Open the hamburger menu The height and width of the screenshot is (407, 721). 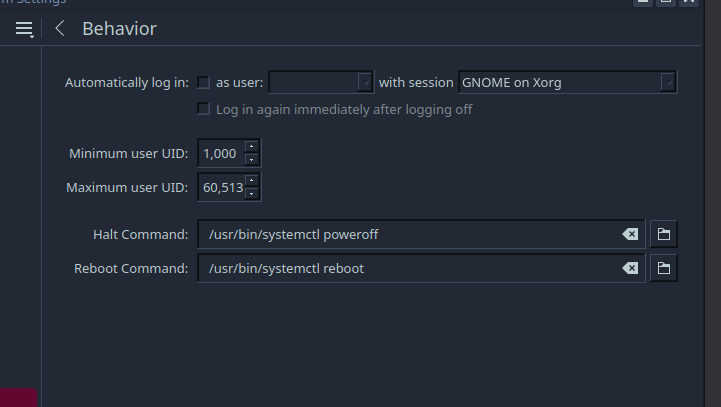24,29
